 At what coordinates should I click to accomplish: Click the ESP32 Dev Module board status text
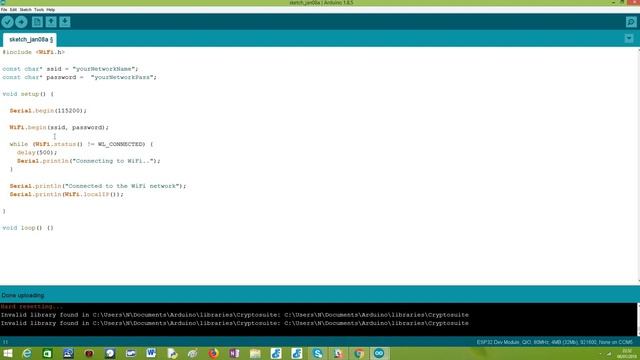click(x=555, y=342)
